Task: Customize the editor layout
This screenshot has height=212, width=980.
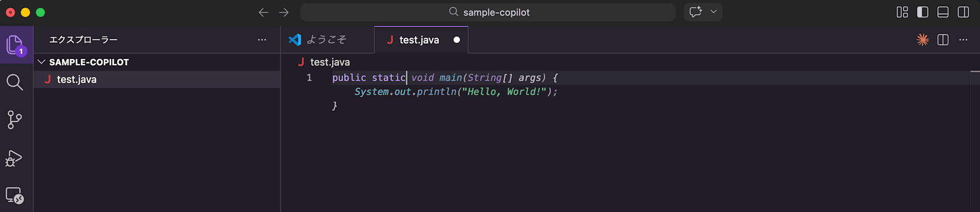Action: point(902,12)
